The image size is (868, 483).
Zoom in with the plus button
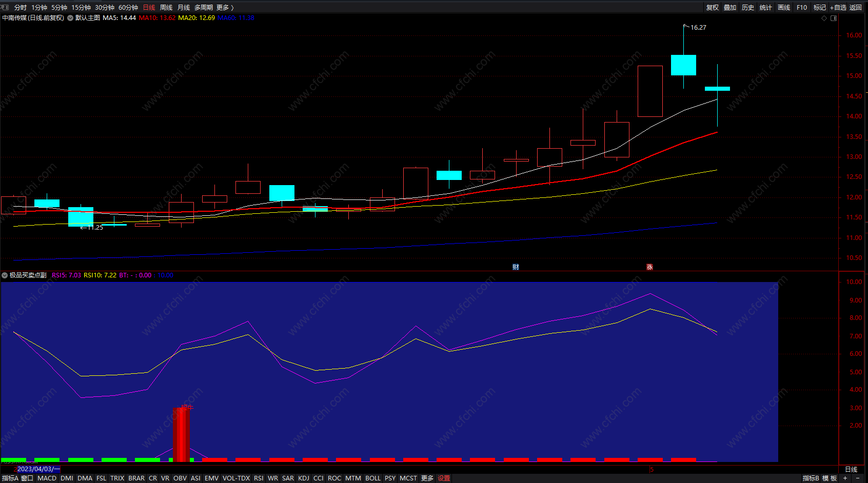tap(845, 478)
